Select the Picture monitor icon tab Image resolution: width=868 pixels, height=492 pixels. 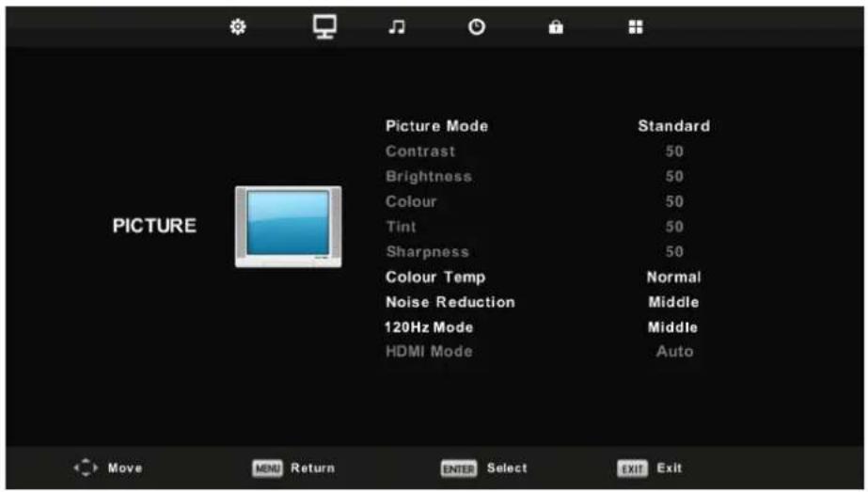(324, 26)
